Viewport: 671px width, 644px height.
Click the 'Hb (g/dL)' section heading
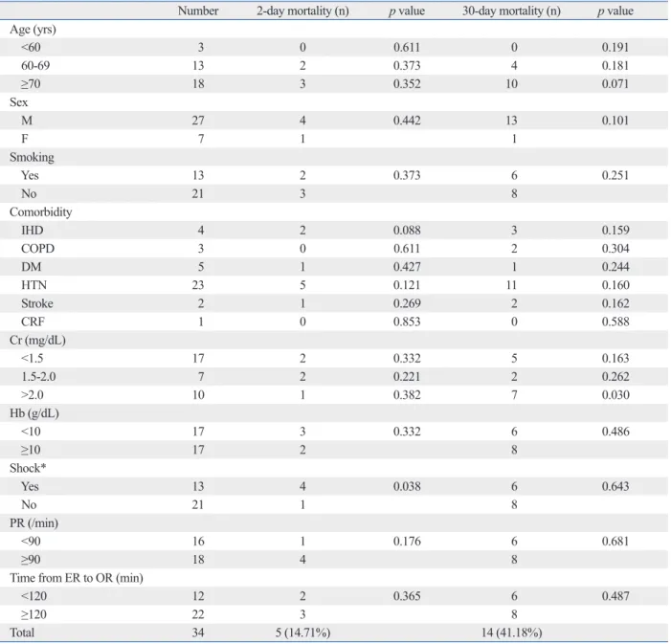pyautogui.click(x=34, y=413)
